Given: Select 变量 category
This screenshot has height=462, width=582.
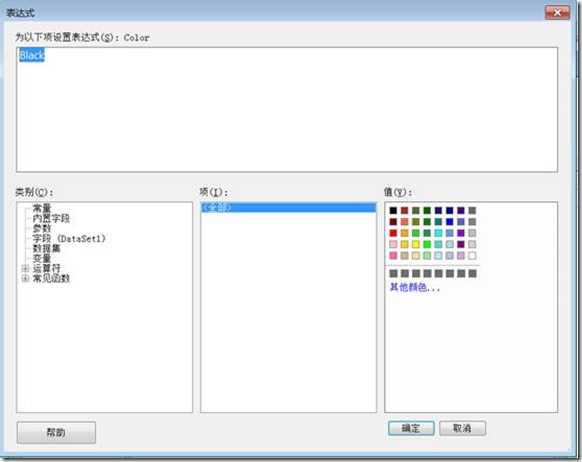Looking at the screenshot, I should pos(42,258).
